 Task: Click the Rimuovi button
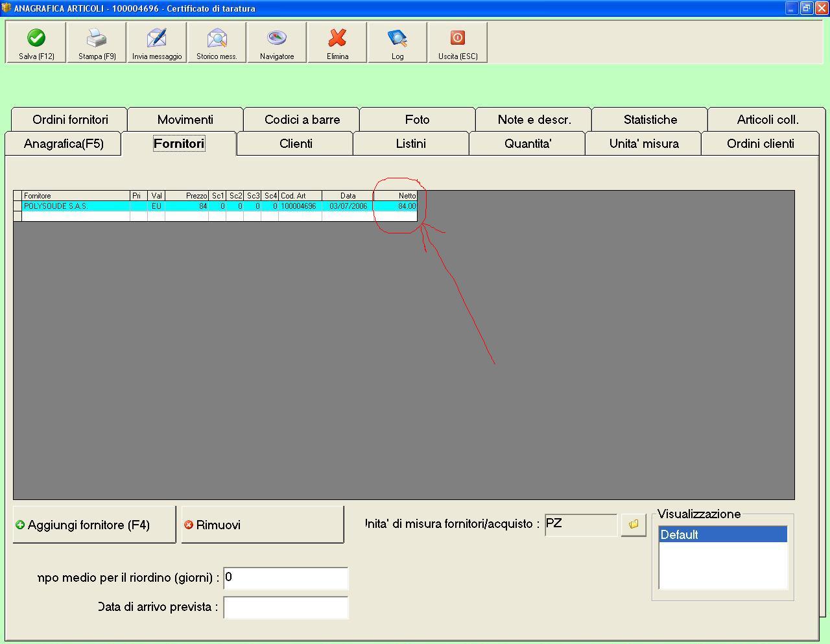pos(263,525)
